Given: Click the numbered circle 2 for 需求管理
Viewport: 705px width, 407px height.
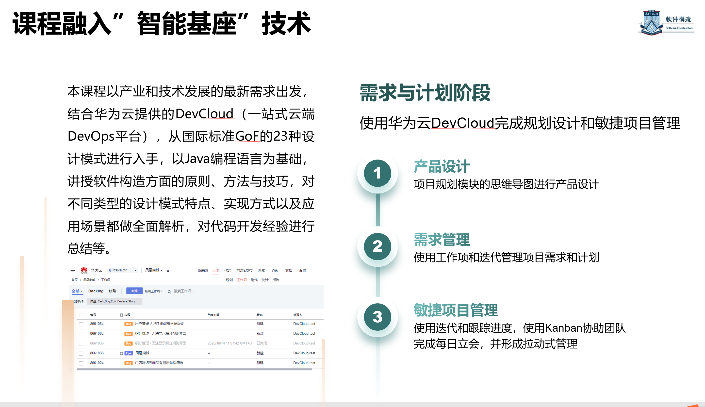Looking at the screenshot, I should point(377,246).
